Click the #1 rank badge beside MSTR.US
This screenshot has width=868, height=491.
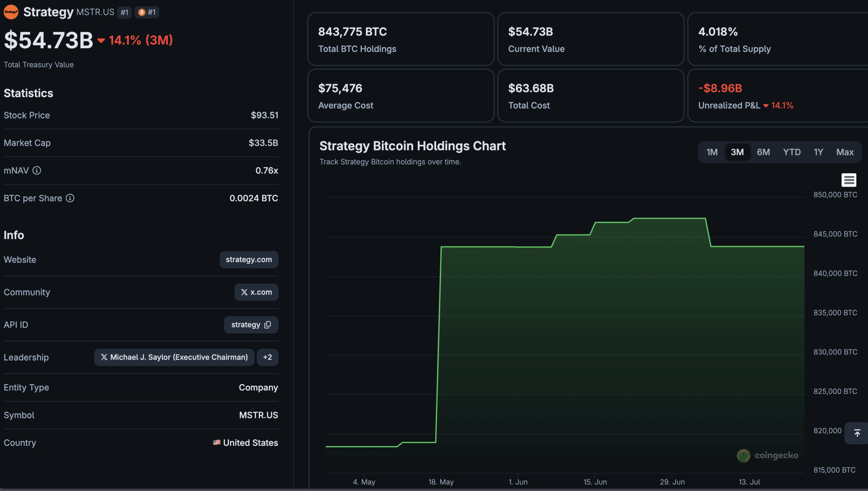(124, 13)
